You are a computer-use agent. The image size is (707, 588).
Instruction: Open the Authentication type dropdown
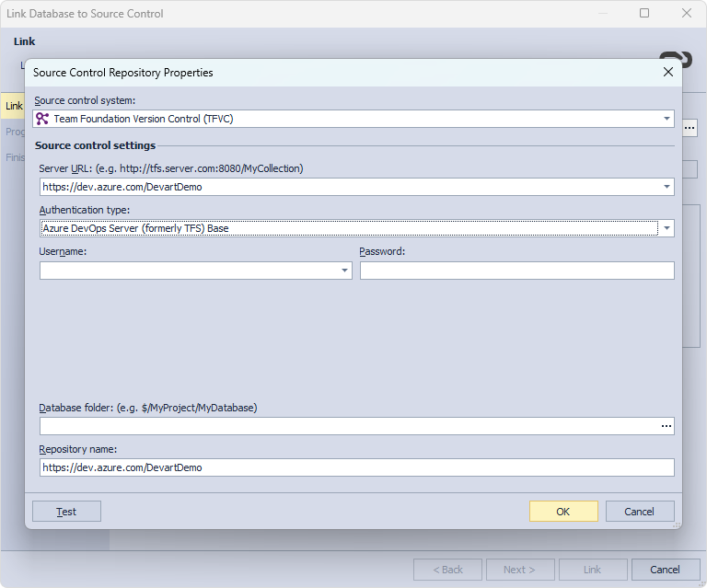[x=666, y=228]
